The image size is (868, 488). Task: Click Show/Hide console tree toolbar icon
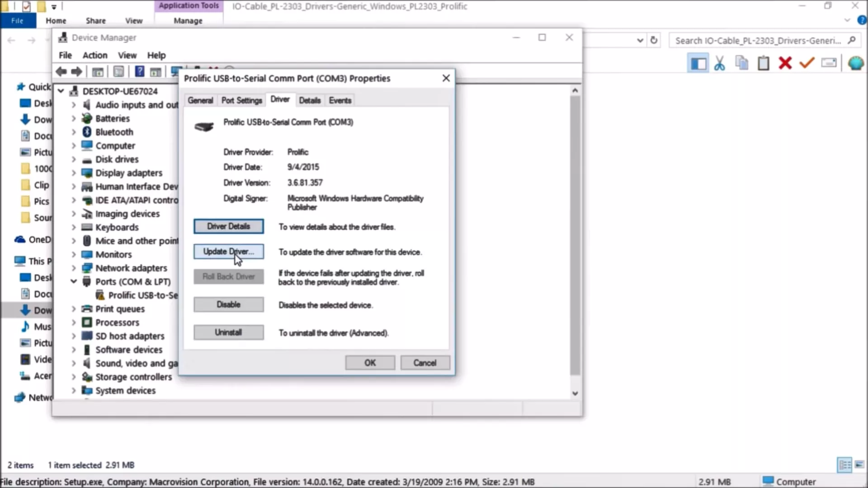click(98, 71)
